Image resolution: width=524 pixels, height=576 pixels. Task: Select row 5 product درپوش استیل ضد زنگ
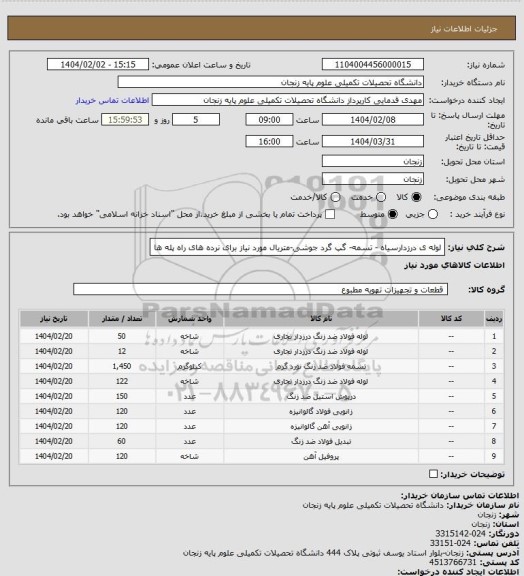point(321,396)
